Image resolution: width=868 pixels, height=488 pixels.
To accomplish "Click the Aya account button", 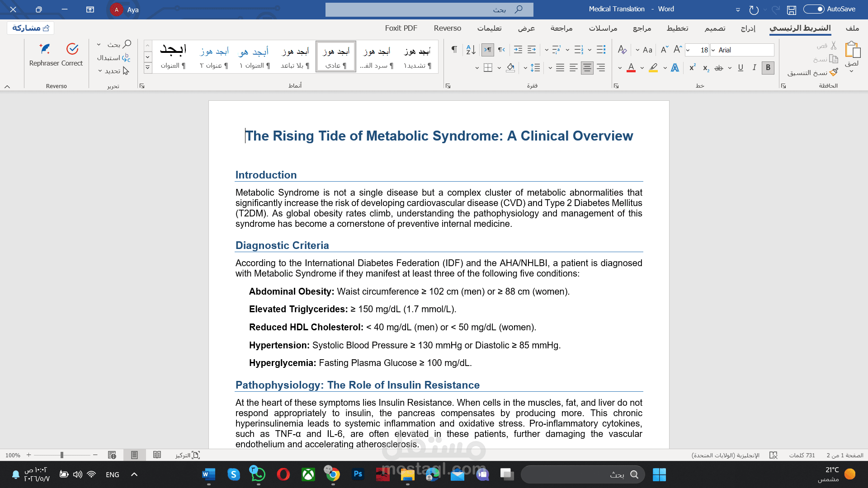I will [x=124, y=9].
